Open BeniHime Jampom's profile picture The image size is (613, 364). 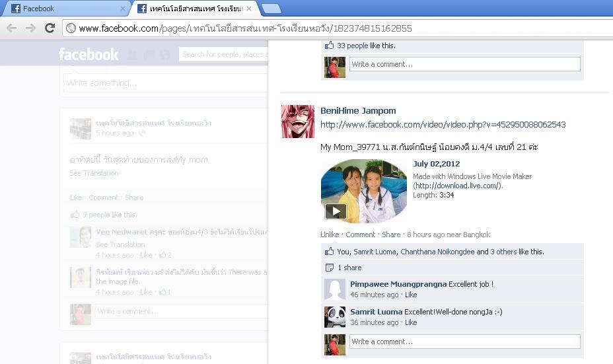[x=297, y=121]
